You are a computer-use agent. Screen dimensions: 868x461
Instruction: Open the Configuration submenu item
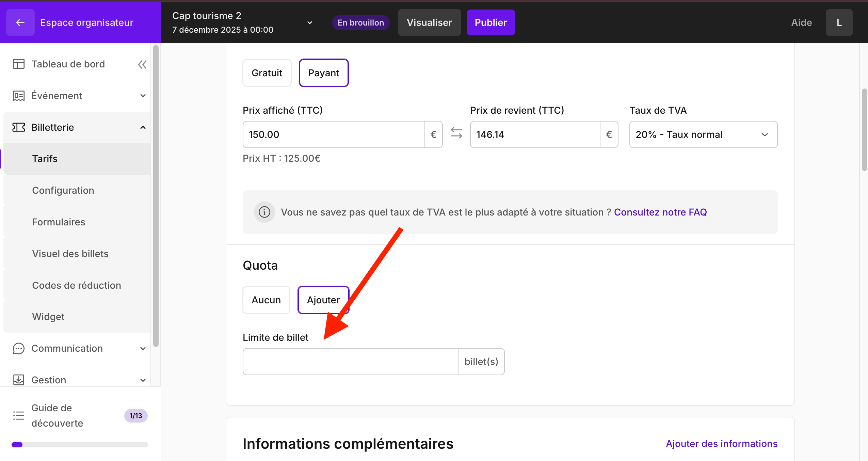point(63,190)
